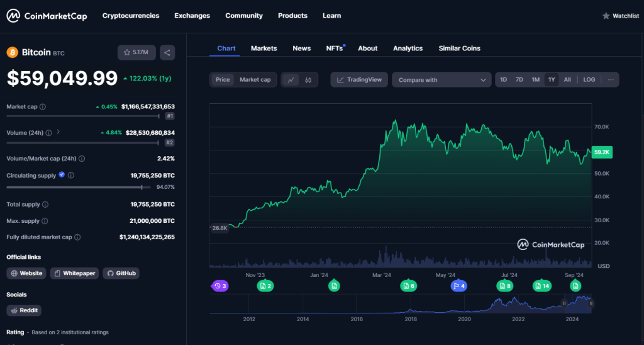
Task: Select candlestick chart type icon
Action: coord(308,80)
